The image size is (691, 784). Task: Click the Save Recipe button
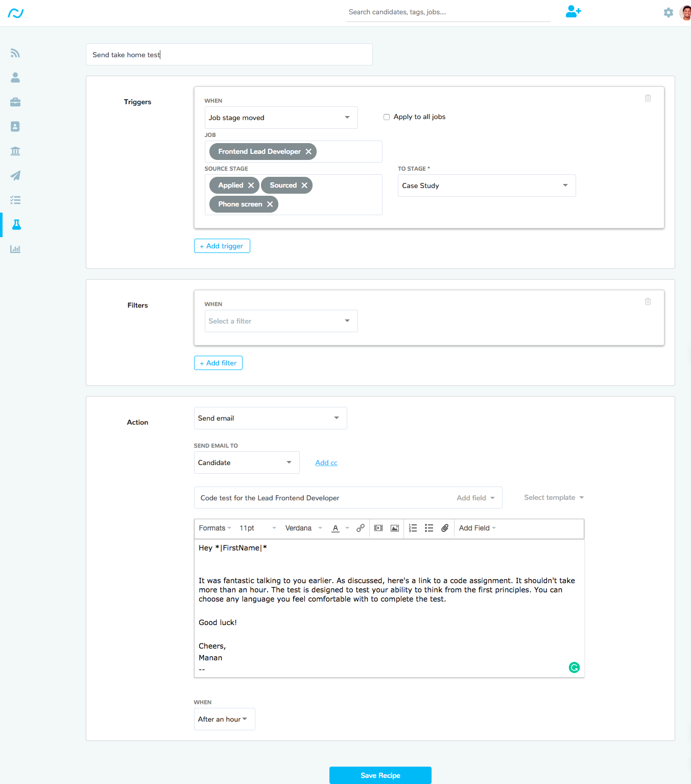[380, 775]
